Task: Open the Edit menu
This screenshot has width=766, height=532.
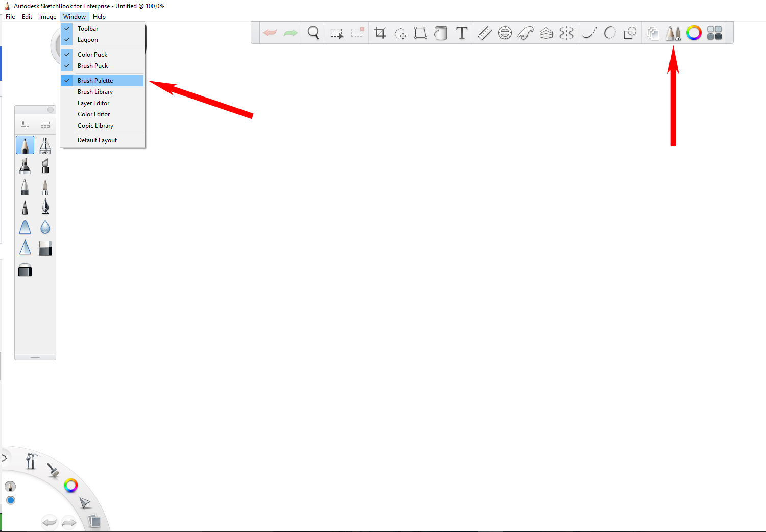Action: (27, 16)
